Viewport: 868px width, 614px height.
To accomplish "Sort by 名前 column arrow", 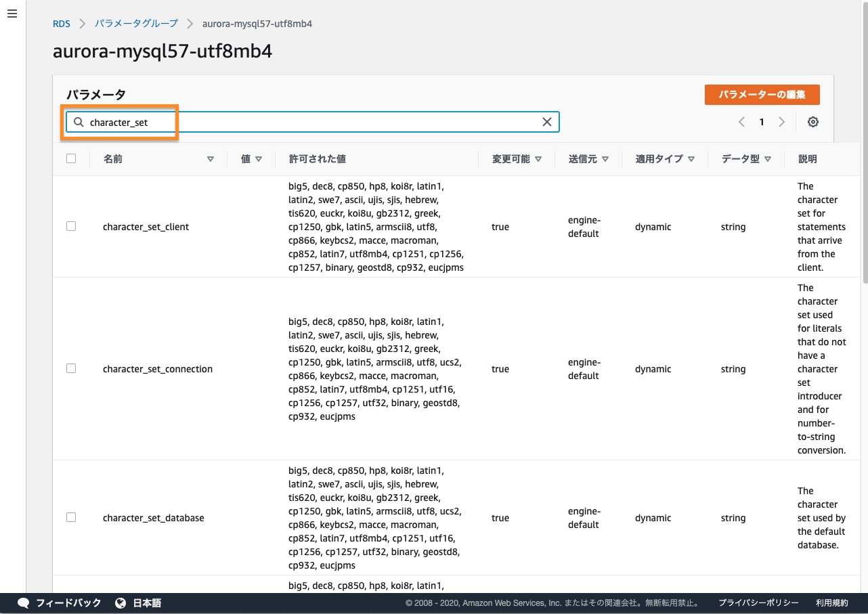I will click(210, 159).
